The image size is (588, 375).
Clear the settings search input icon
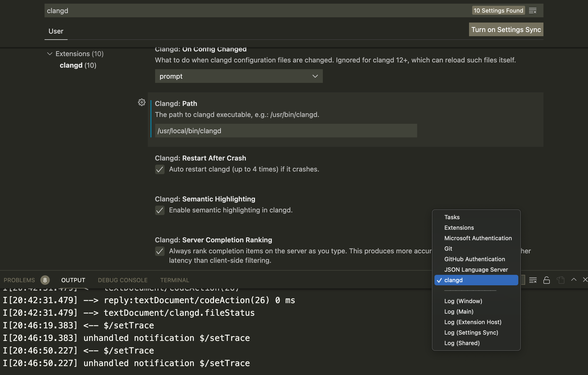(x=532, y=11)
